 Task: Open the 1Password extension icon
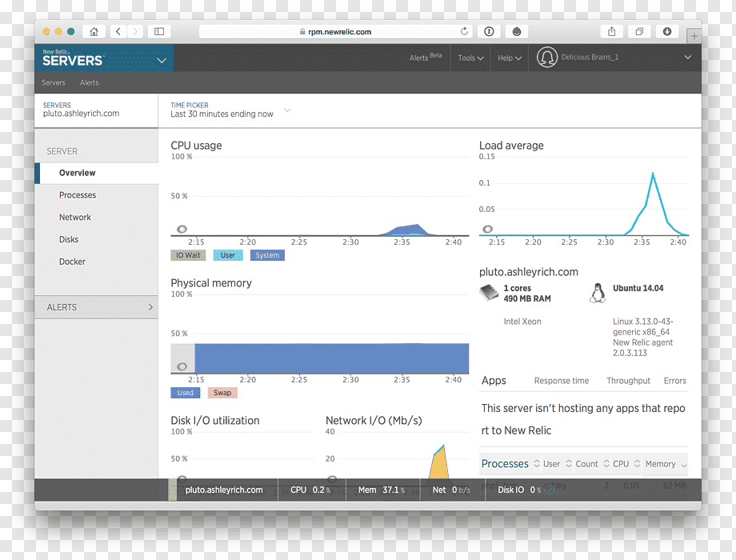[x=489, y=31]
